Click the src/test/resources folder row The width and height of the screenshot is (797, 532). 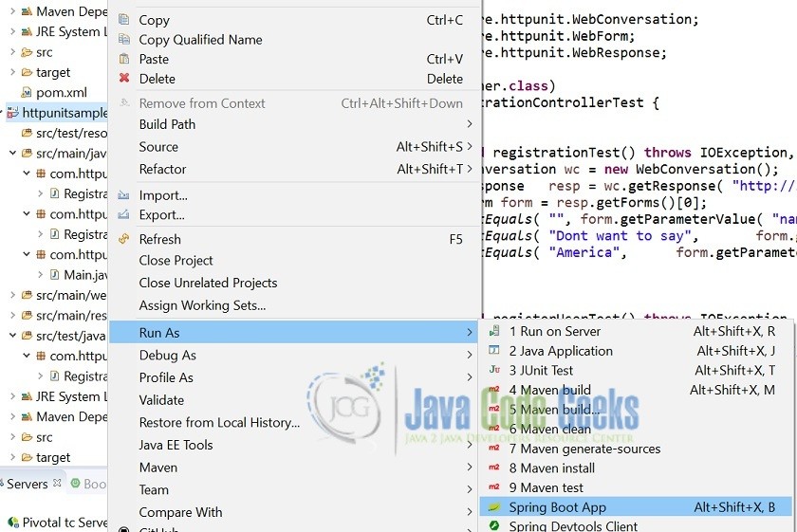click(x=71, y=133)
